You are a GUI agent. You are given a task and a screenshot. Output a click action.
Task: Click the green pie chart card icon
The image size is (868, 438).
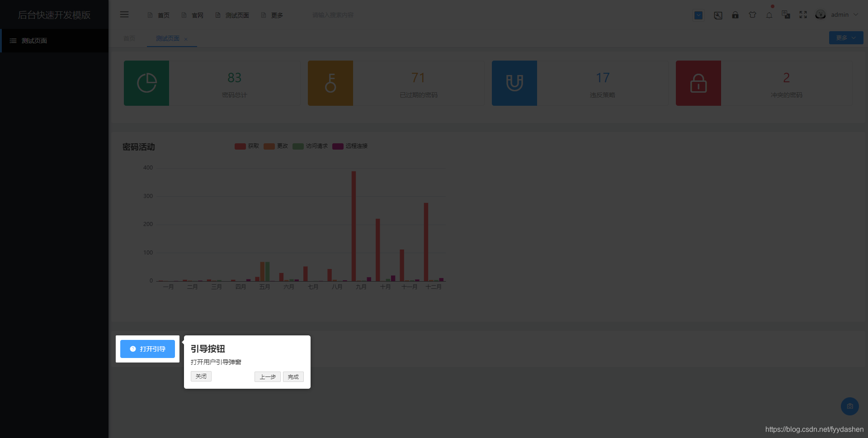[146, 83]
